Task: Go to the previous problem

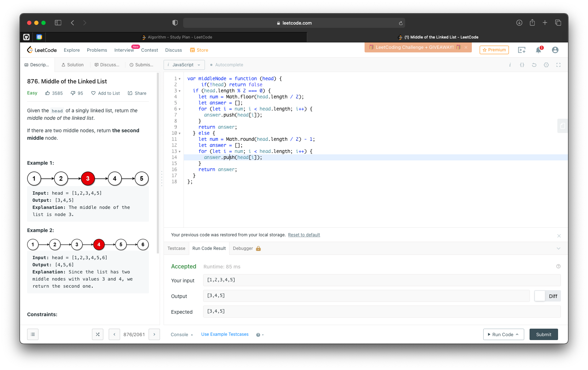Action: pos(114,334)
